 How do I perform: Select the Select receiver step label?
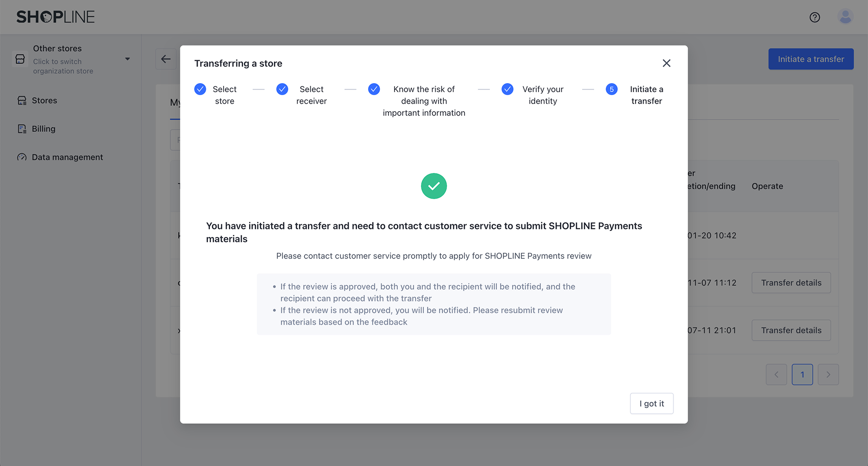click(x=311, y=95)
